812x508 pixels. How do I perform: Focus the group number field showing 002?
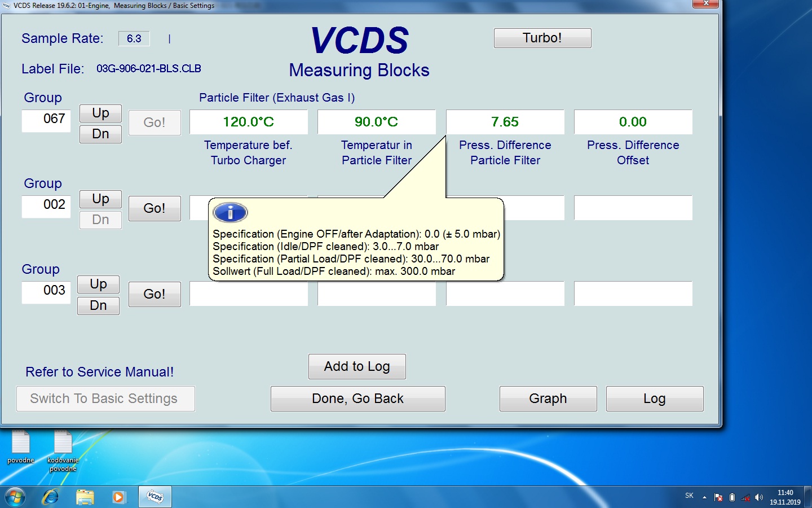[46, 207]
